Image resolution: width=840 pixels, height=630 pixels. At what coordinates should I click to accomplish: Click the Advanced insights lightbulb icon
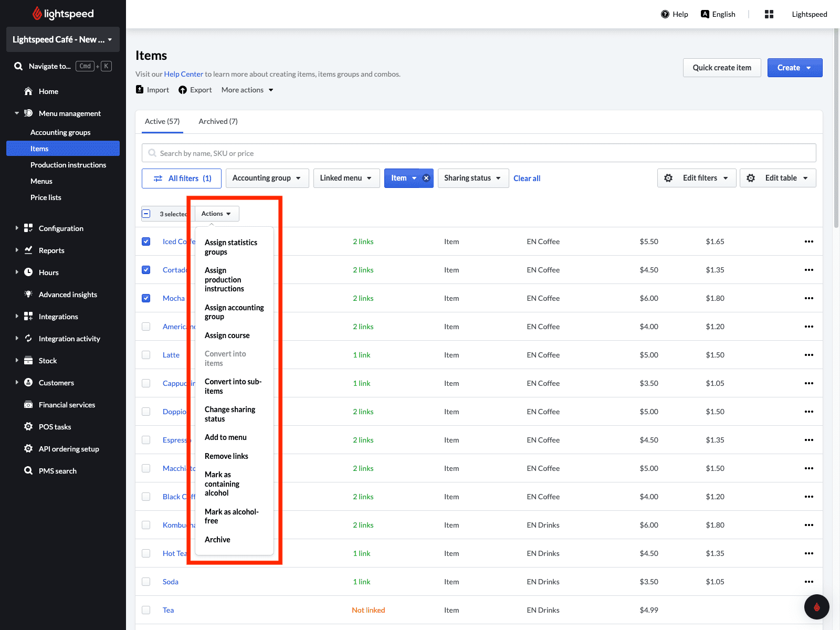coord(28,294)
